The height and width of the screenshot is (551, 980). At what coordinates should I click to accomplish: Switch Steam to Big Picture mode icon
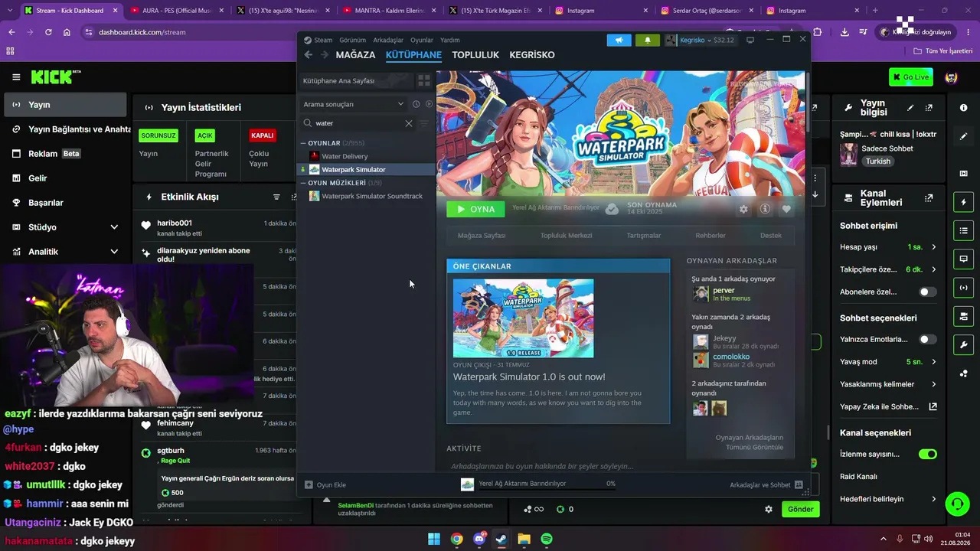pyautogui.click(x=750, y=40)
